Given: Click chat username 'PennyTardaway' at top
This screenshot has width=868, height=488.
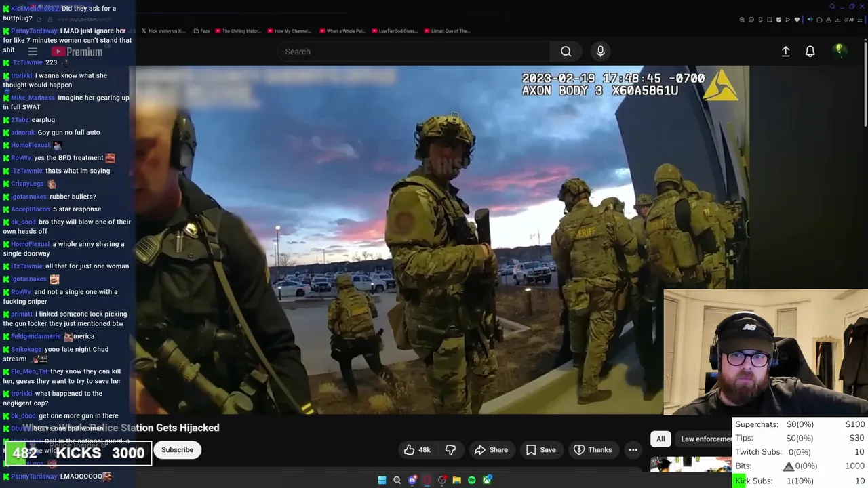Looking at the screenshot, I should [34, 30].
